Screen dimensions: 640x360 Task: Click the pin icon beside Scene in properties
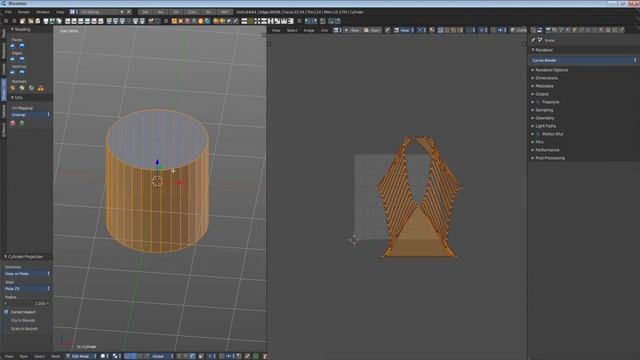coord(533,40)
